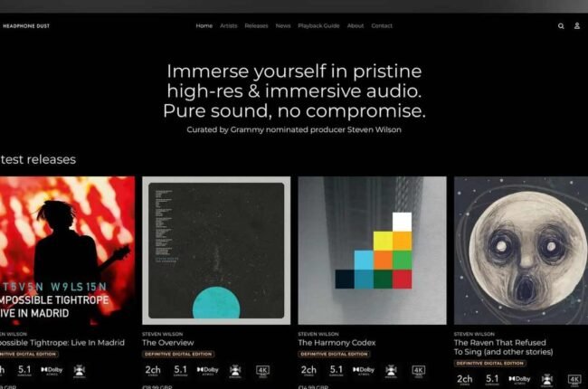Select the 4K icon under The Harmony Codex
Screen dimensions: 588x389
(419, 371)
